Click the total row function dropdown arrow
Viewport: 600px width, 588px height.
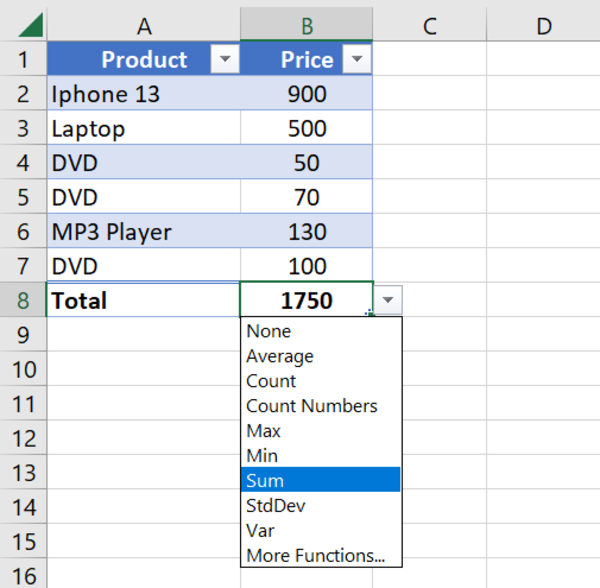point(388,300)
